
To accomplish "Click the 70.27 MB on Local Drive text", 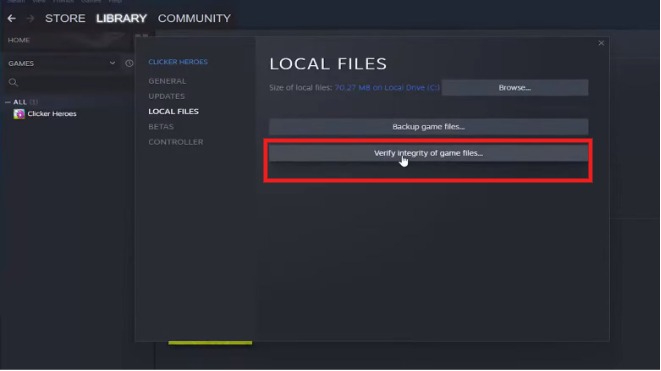I will pos(387,88).
